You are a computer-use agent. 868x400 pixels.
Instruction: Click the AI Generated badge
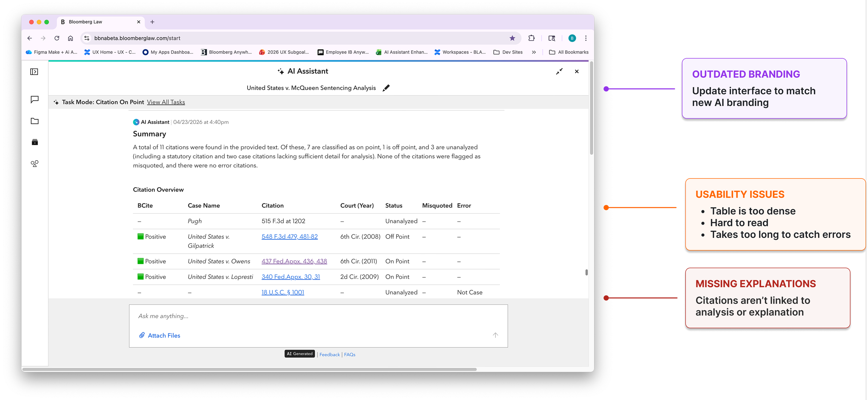point(300,354)
